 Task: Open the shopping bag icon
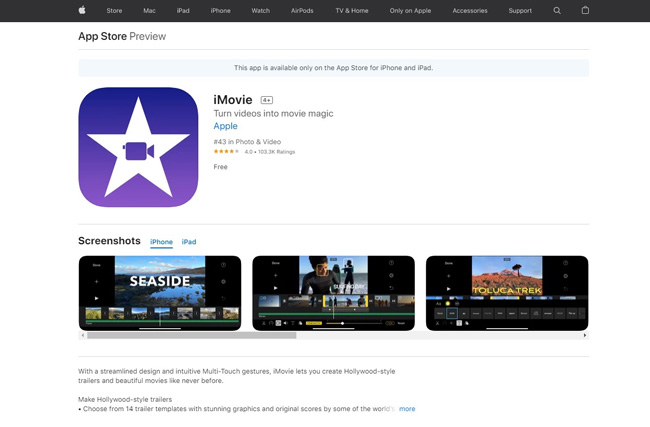click(x=585, y=10)
